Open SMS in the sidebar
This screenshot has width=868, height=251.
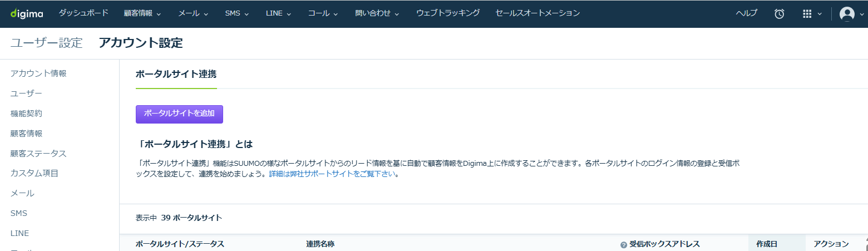pos(18,213)
